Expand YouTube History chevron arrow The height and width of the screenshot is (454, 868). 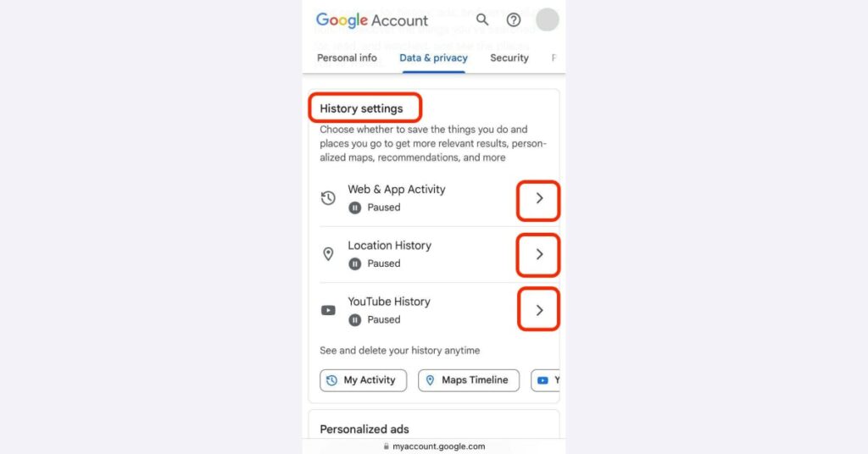pyautogui.click(x=539, y=310)
